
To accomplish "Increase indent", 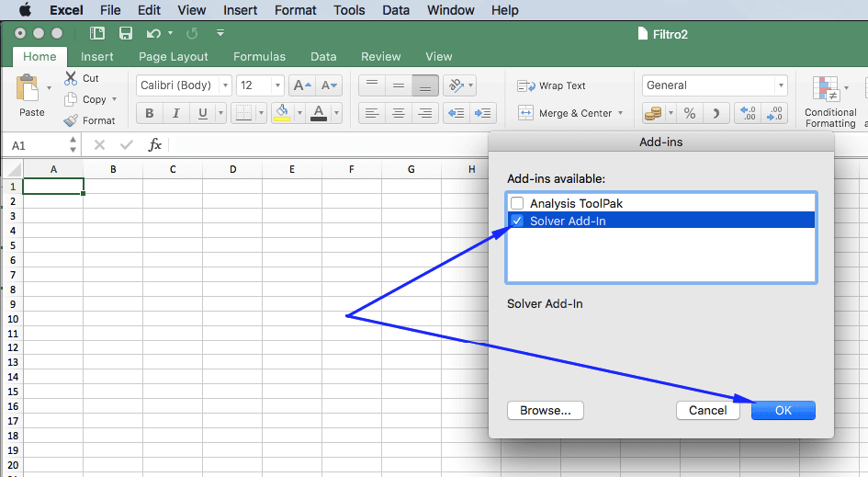I will pos(483,114).
